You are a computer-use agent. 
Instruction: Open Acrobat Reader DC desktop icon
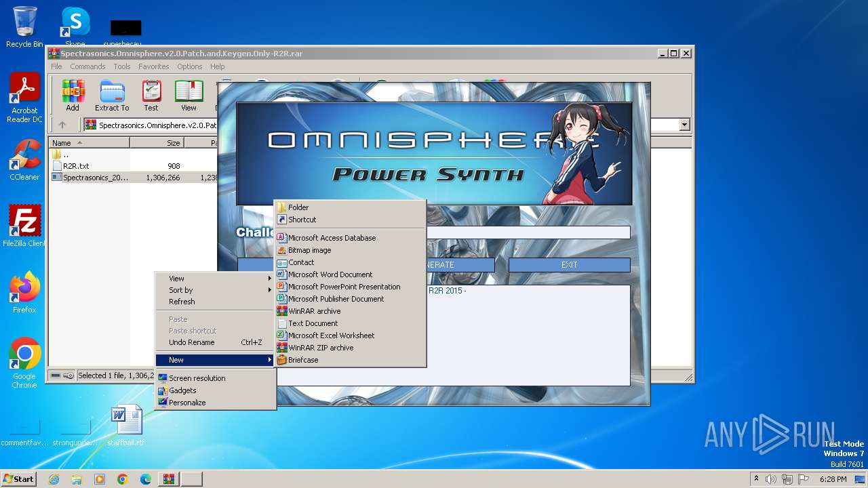(24, 98)
